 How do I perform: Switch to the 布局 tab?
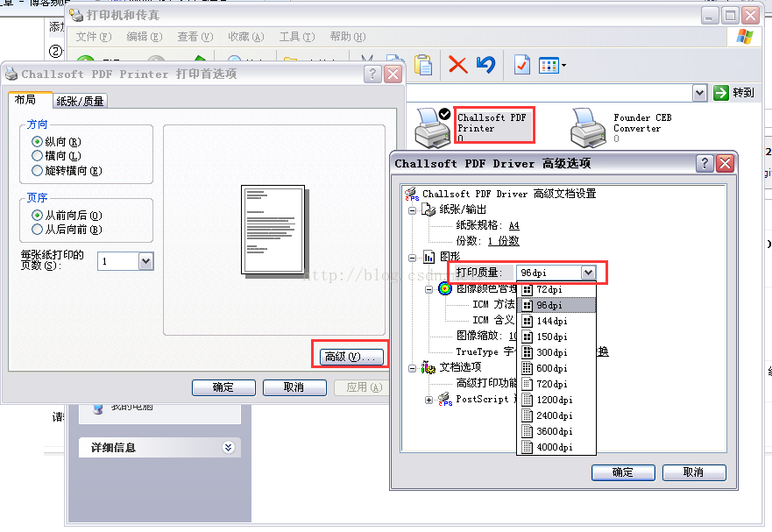31,100
